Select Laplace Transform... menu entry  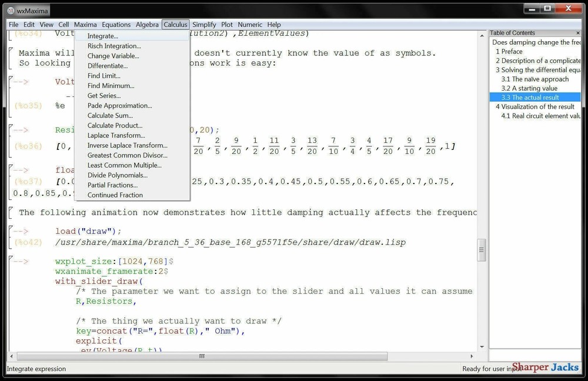(x=132, y=135)
